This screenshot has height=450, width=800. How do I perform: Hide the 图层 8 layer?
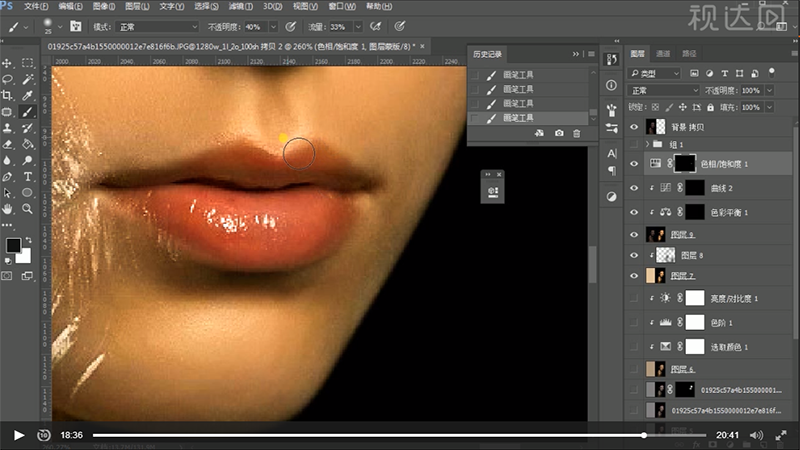[x=634, y=255]
